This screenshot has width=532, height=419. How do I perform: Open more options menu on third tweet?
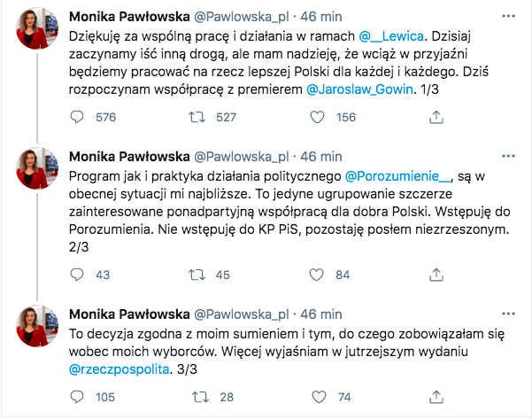[505, 314]
